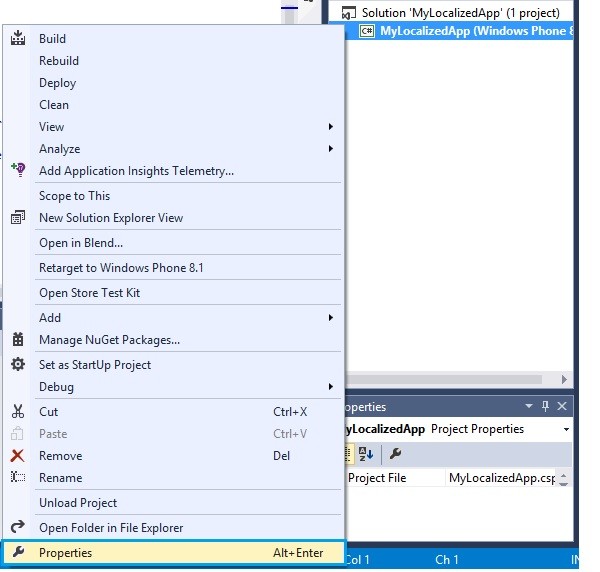Click the Open Folder arrow icon
Viewport: 600px width, 572px height.
click(18, 527)
